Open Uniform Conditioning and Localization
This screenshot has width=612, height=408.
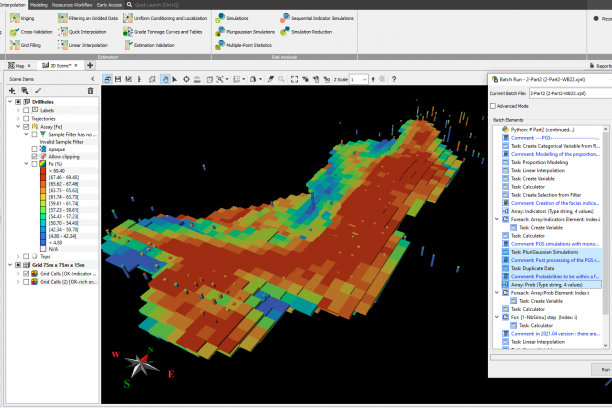(165, 18)
